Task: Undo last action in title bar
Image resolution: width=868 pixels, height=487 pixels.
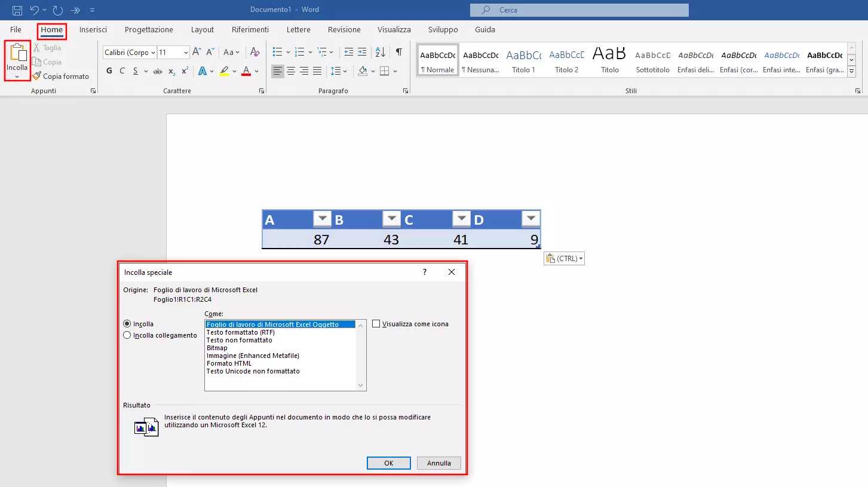Action: [x=34, y=10]
